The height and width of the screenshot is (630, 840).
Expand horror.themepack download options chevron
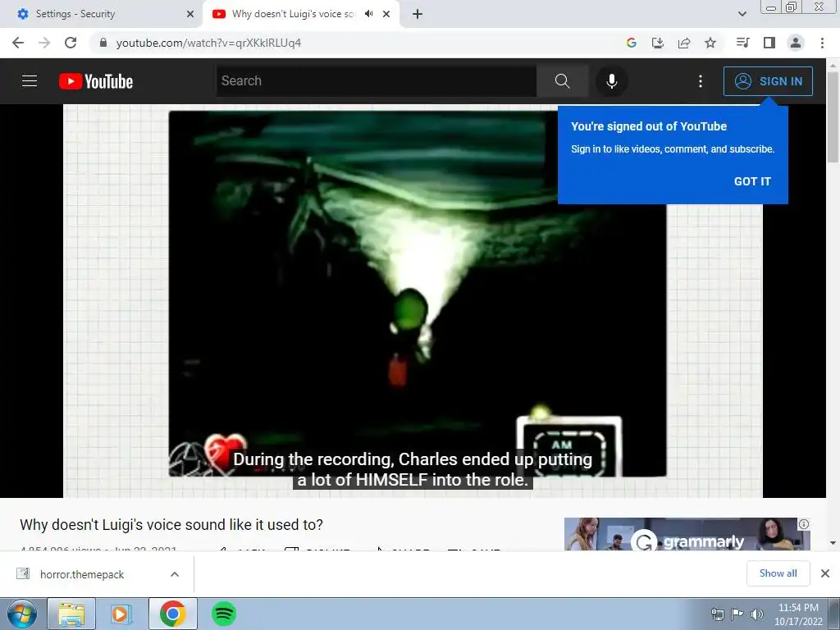pos(175,574)
